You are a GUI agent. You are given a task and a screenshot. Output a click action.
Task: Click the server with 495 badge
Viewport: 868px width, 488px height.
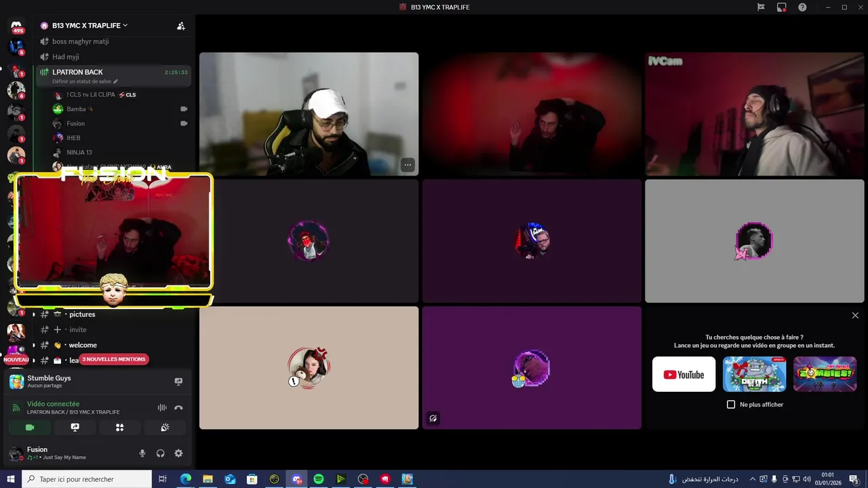(16, 26)
